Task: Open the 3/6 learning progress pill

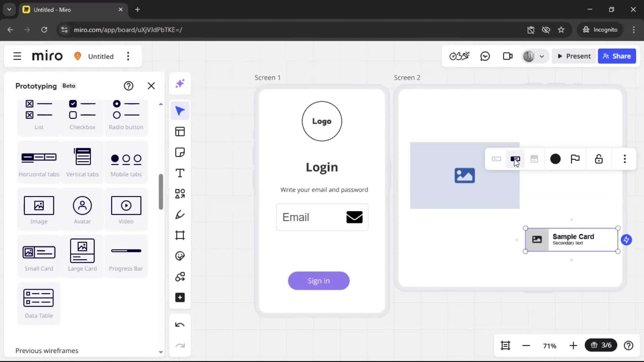Action: (x=601, y=345)
